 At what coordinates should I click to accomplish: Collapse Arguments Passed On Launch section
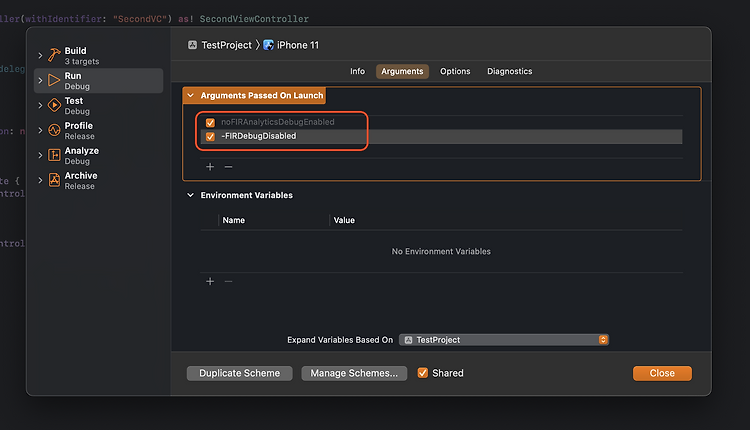[x=190, y=95]
